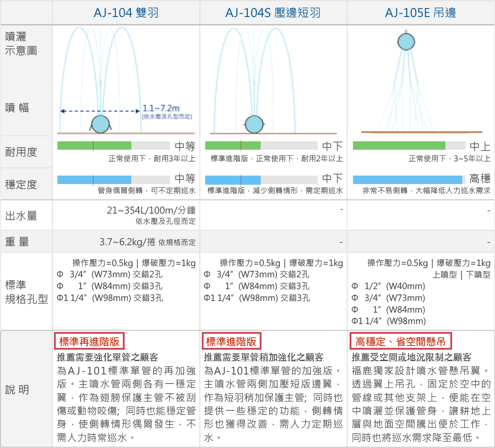
Task: Click the 耐用度 row label
Action: pos(21,152)
